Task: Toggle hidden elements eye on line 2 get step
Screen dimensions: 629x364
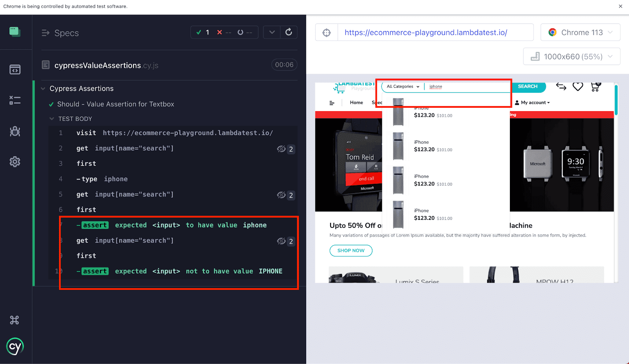Action: pyautogui.click(x=281, y=149)
